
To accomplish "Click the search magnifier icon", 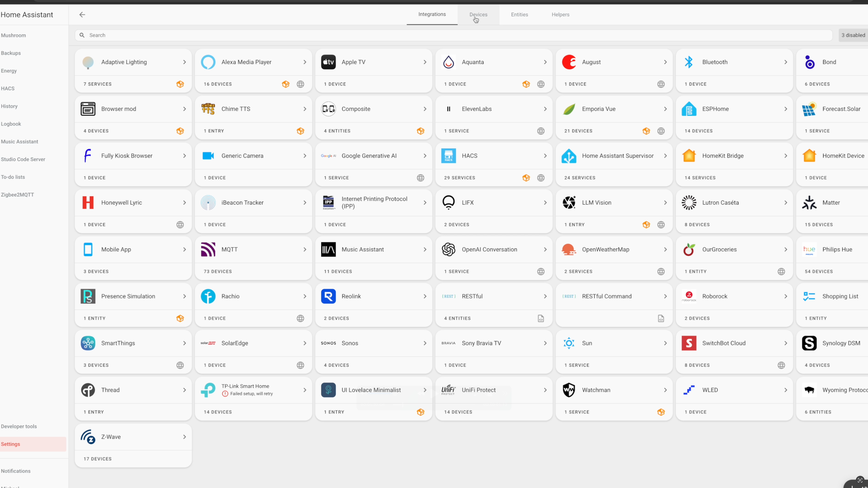I will coord(82,35).
